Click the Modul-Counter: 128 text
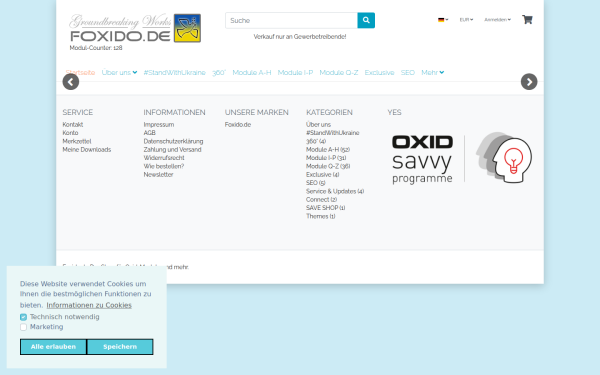 click(96, 48)
